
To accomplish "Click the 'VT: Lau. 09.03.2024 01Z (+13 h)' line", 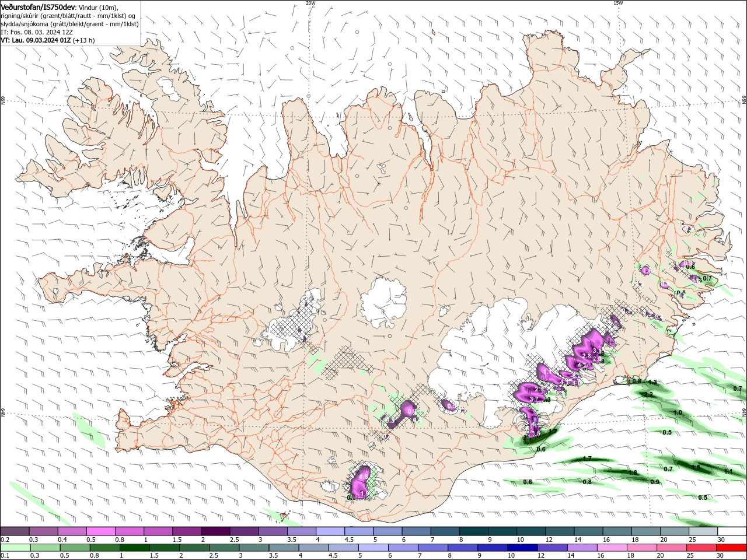I will click(x=48, y=40).
